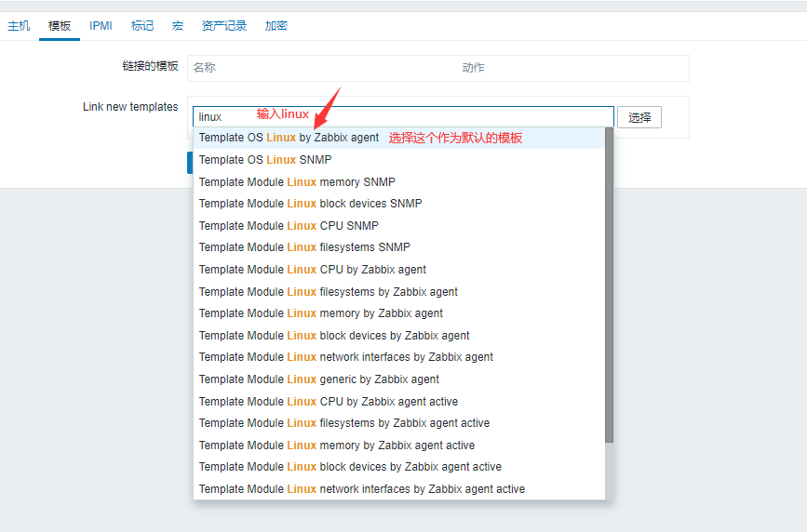The width and height of the screenshot is (807, 532).
Task: Open the 标记 tab
Action: click(142, 26)
